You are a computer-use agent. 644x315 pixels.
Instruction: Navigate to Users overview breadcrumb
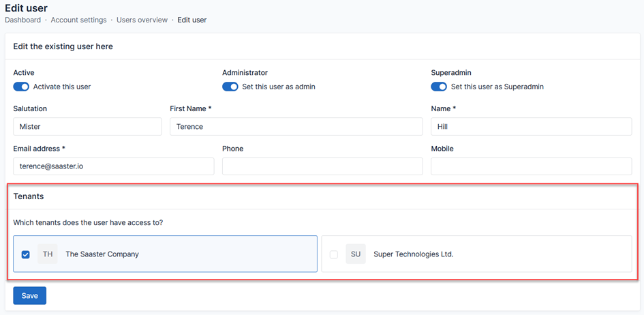tap(142, 20)
